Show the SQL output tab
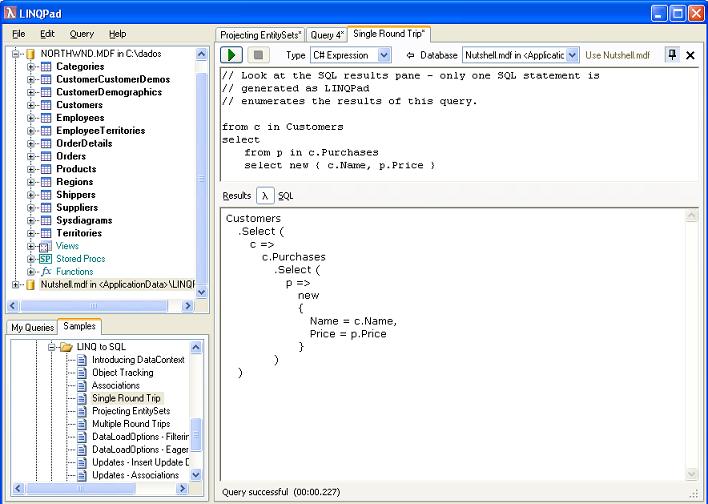The height and width of the screenshot is (504, 708). coord(285,196)
